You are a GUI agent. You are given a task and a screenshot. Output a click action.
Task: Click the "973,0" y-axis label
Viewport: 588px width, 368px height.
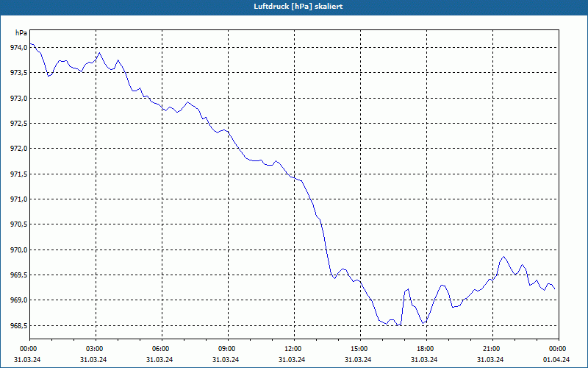click(18, 99)
